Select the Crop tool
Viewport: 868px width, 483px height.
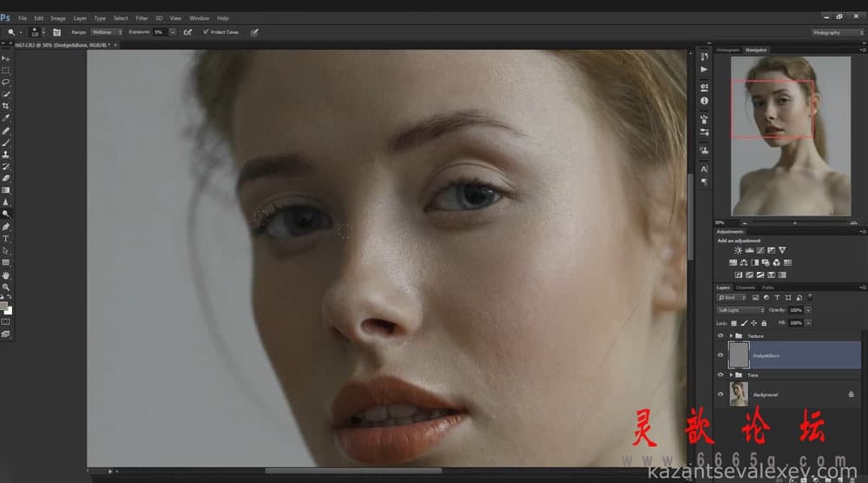point(5,105)
